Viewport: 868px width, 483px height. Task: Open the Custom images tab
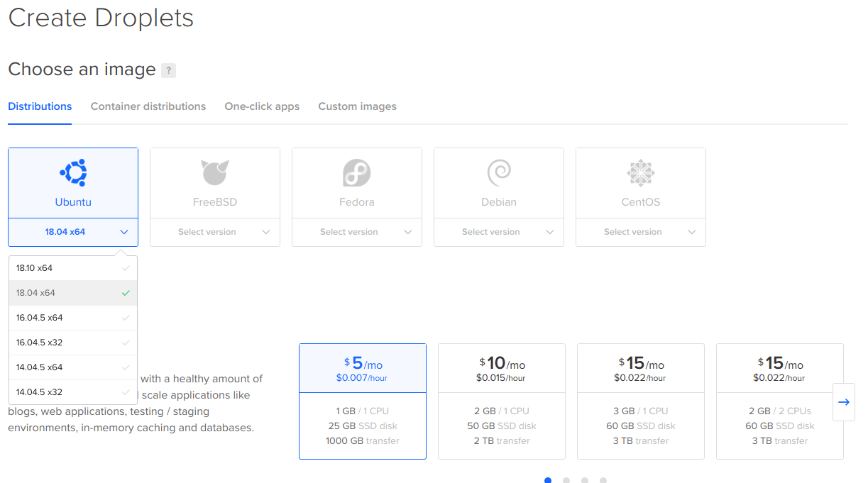pyautogui.click(x=357, y=106)
